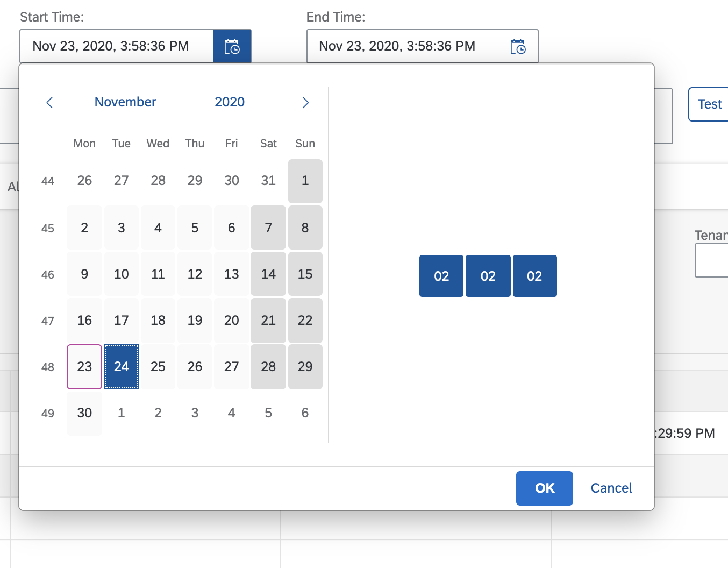Click the next month chevron arrow
Image resolution: width=728 pixels, height=568 pixels.
(x=305, y=102)
